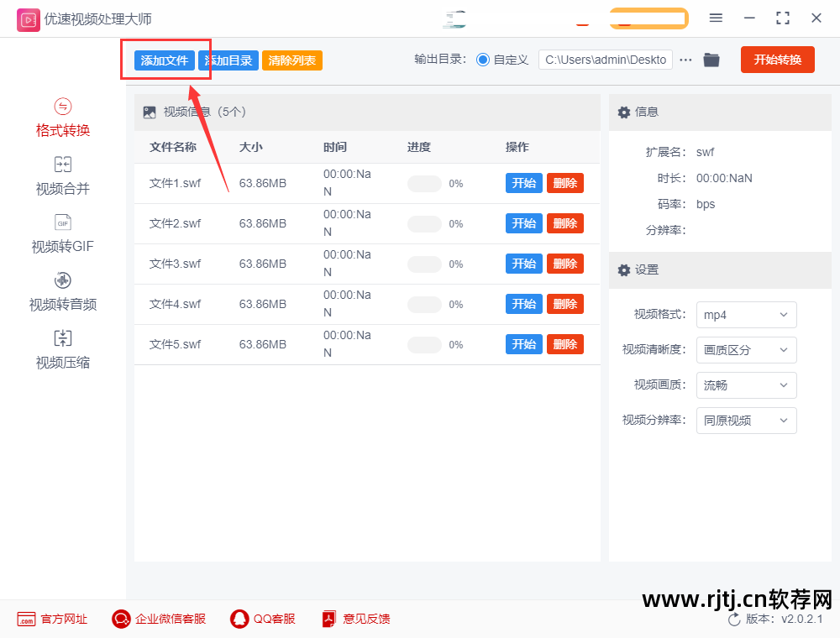Select the 自定义 output directory radio button
Screen dimensions: 840x638
[483, 60]
